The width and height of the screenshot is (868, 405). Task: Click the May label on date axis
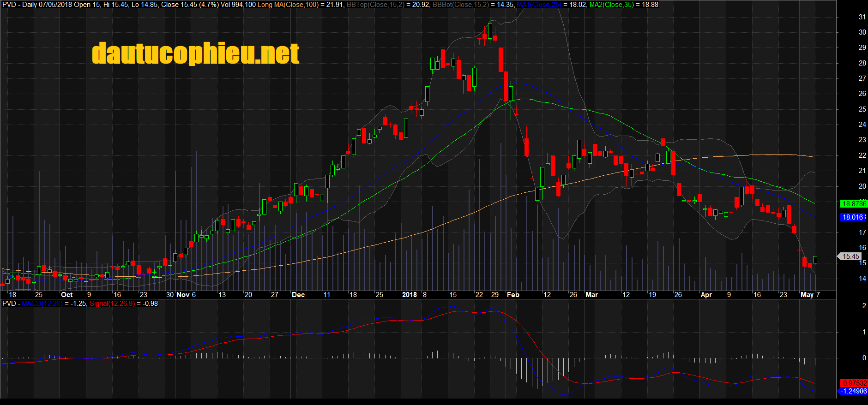807,295
